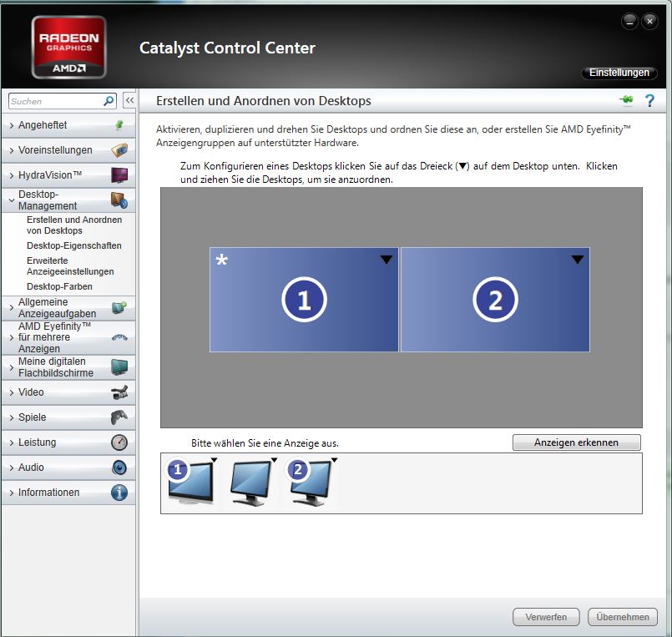The height and width of the screenshot is (637, 672).
Task: Expand the HydraVision section
Action: point(68,174)
